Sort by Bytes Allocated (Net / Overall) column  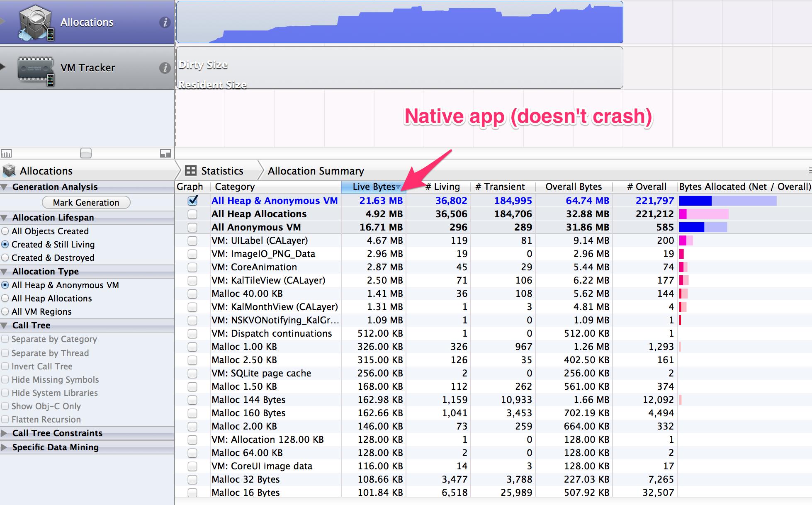pos(744,187)
